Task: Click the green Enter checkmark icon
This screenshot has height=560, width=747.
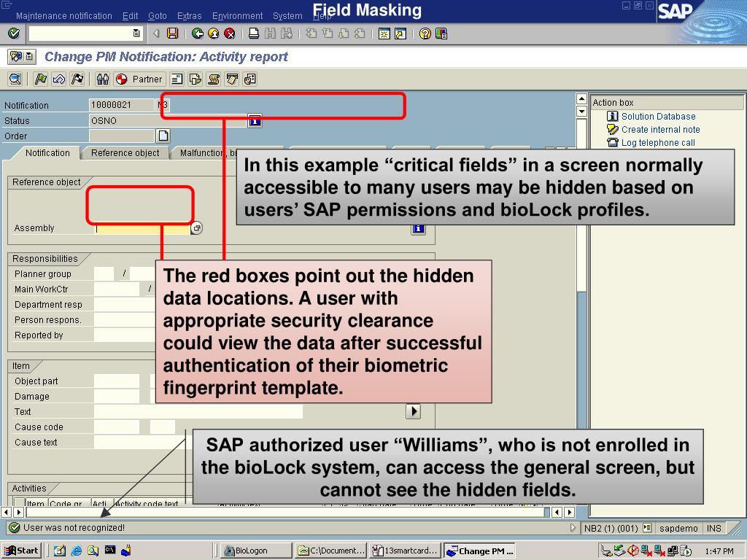Action: pos(14,34)
